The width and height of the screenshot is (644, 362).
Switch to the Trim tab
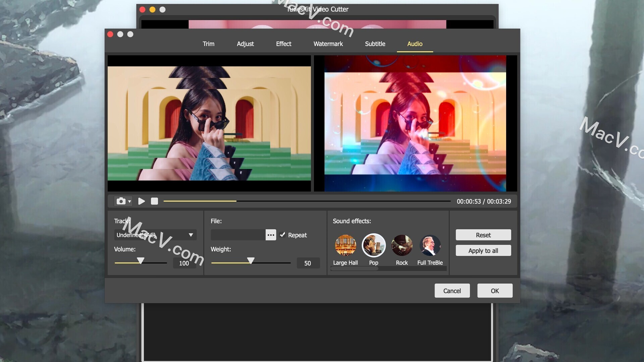[x=208, y=44]
